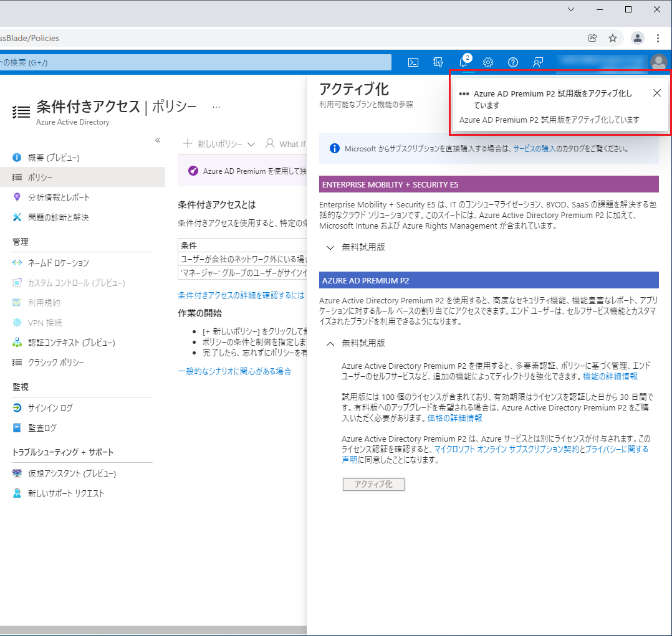Expand 無料試用版 under Enterprise Mobility + Security E5
Screen dimensions: 672x636
tap(355, 247)
